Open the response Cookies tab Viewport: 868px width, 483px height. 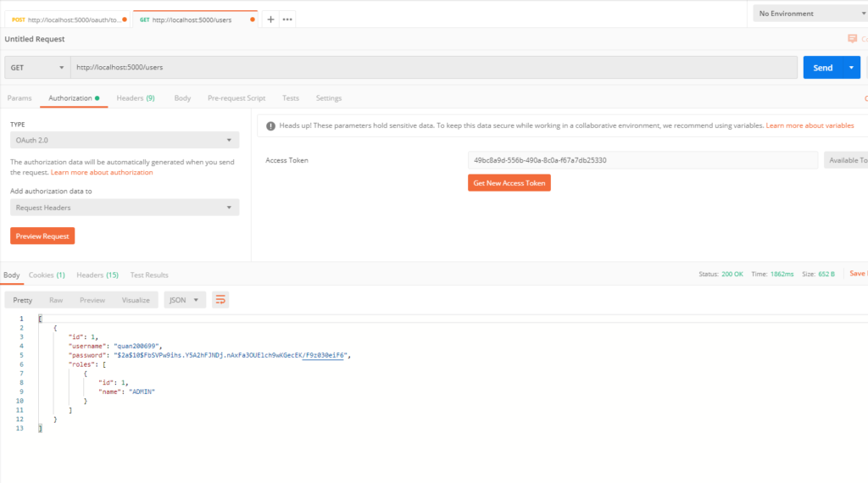pos(47,275)
